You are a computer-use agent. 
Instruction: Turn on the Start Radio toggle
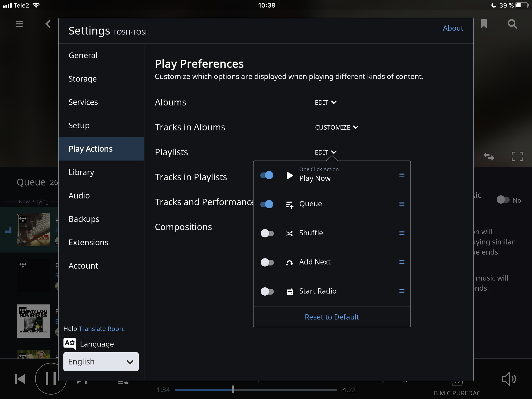pyautogui.click(x=267, y=291)
